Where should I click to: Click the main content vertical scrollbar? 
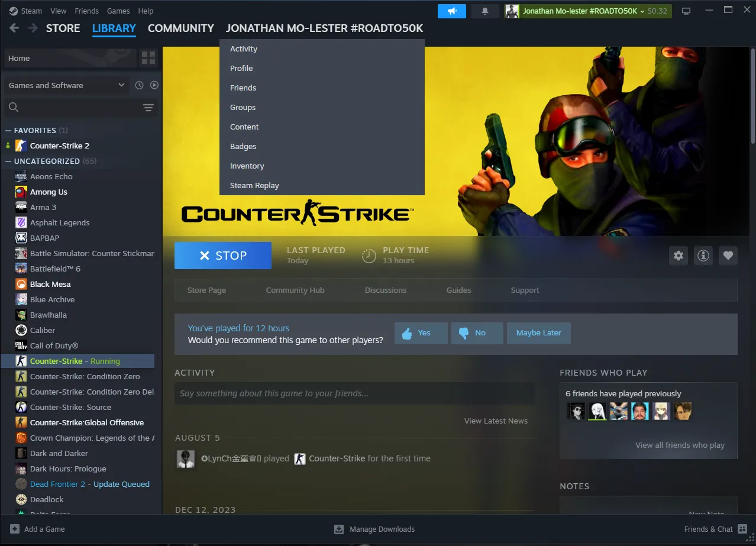pyautogui.click(x=752, y=95)
